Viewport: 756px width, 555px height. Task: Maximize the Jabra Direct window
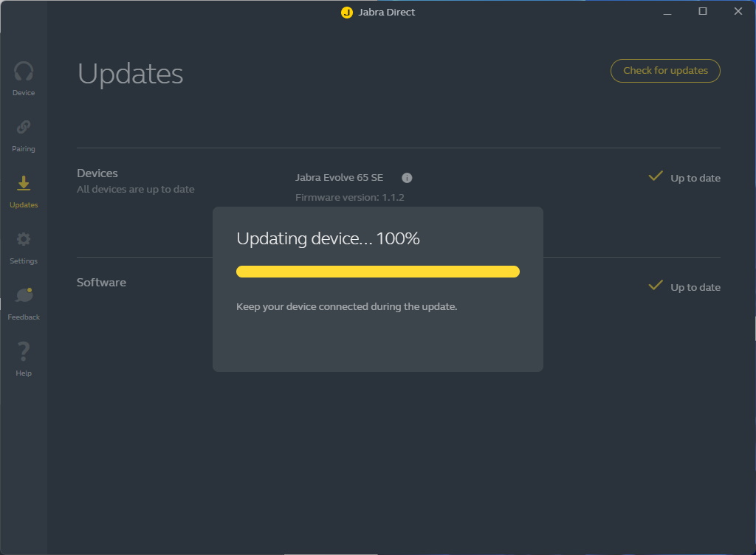703,12
